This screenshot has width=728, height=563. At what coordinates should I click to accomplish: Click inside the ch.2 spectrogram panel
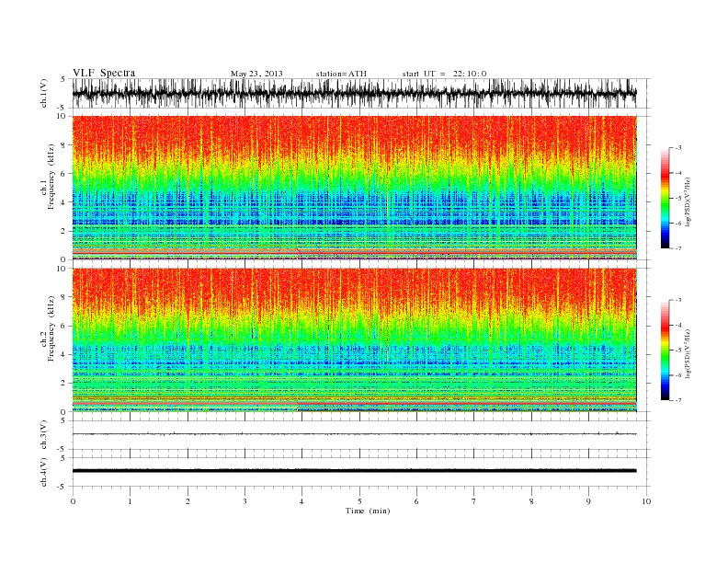point(354,340)
